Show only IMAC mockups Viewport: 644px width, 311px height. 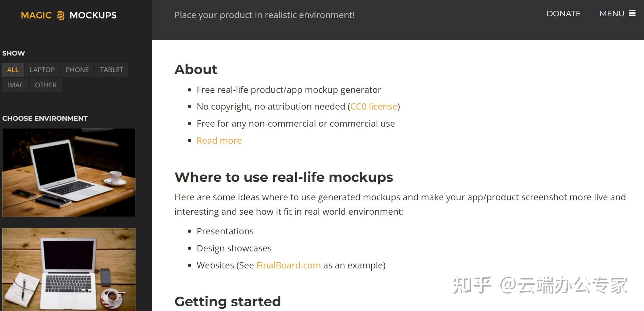[16, 85]
